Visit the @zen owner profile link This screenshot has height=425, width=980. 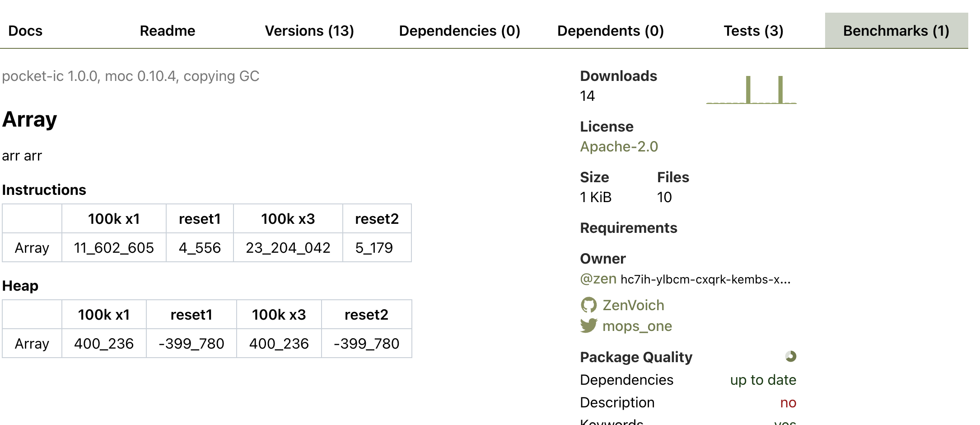click(x=598, y=279)
